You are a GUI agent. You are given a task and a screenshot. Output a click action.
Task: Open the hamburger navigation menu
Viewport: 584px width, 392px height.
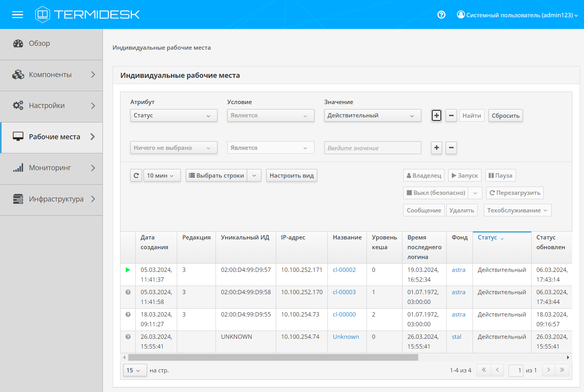pos(18,15)
